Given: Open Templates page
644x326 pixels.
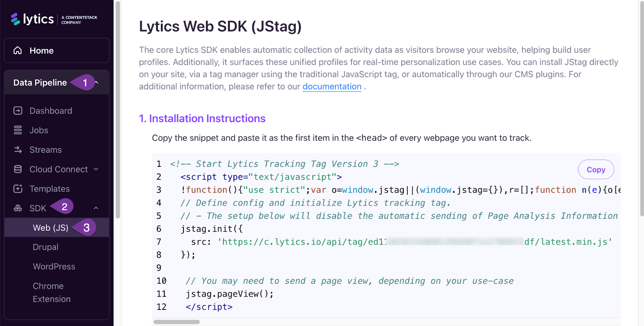Looking at the screenshot, I should (x=50, y=189).
